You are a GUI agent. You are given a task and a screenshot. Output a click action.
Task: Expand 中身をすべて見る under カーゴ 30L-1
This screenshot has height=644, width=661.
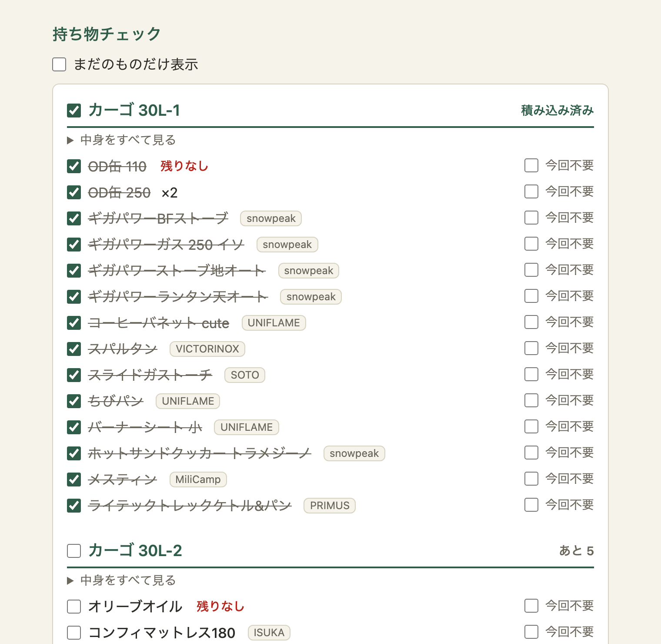coord(121,140)
